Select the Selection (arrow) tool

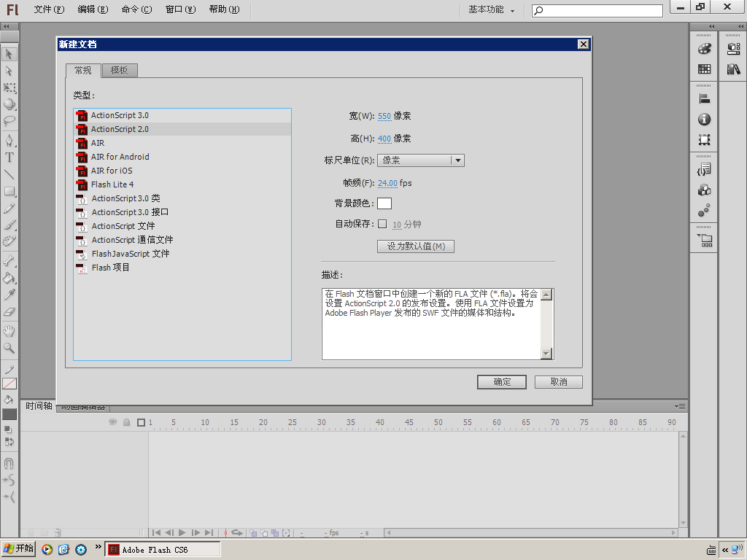pyautogui.click(x=9, y=54)
